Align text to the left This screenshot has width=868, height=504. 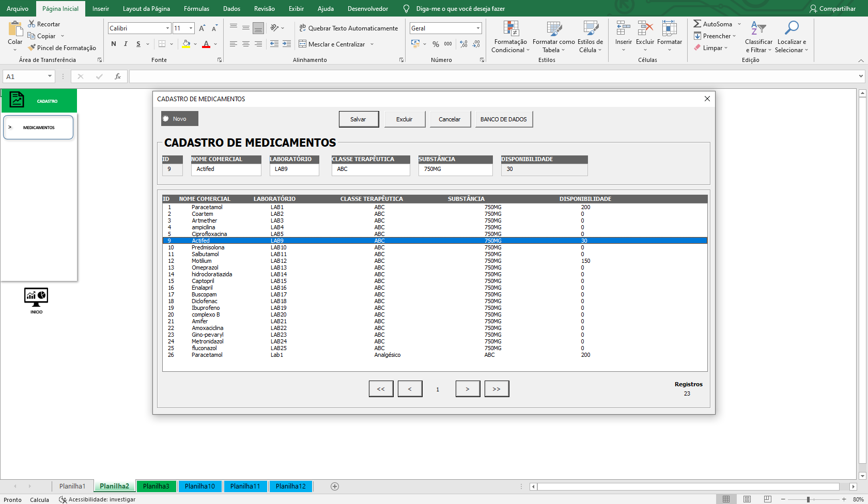[234, 44]
